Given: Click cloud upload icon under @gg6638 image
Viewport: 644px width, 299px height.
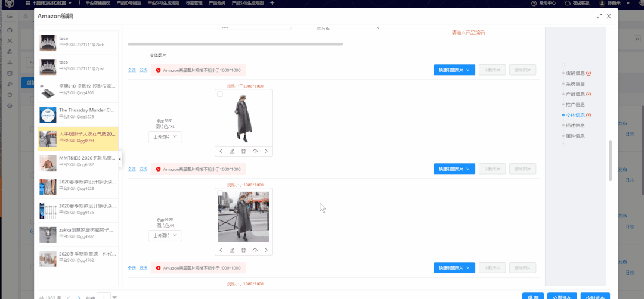Looking at the screenshot, I should coord(255,250).
